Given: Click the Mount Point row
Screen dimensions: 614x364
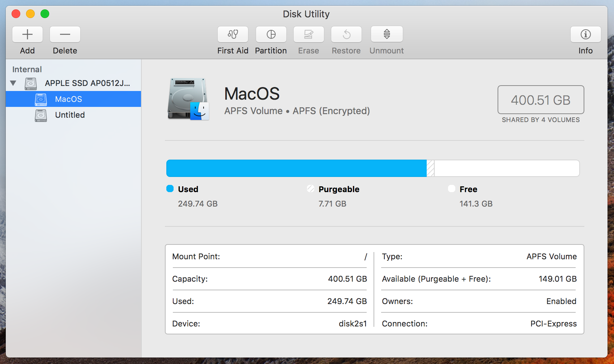Looking at the screenshot, I should (x=270, y=256).
